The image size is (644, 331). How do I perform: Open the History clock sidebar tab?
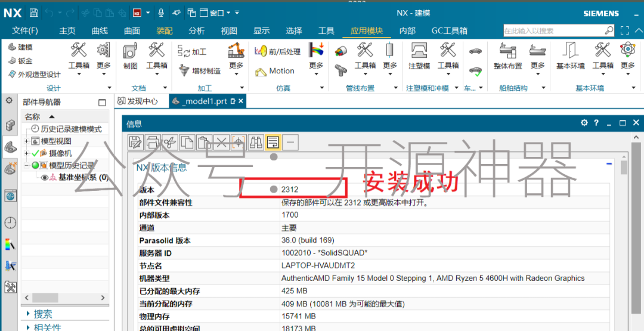click(10, 222)
